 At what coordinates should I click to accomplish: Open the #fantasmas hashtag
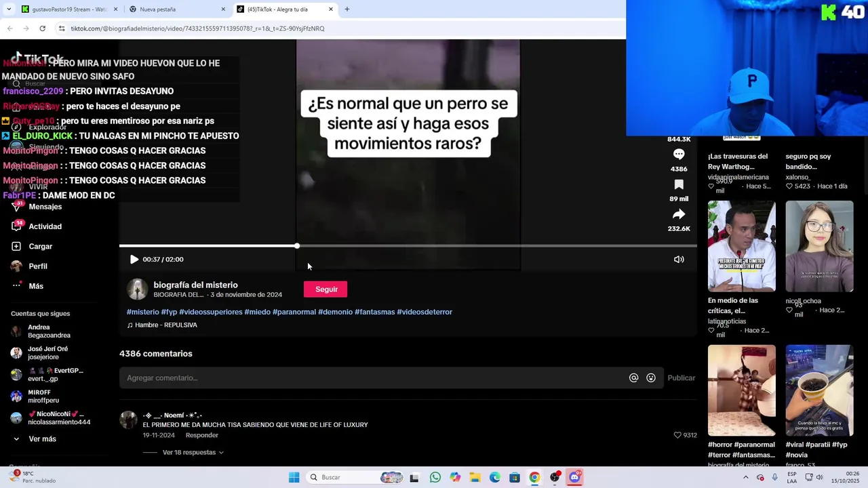click(374, 312)
